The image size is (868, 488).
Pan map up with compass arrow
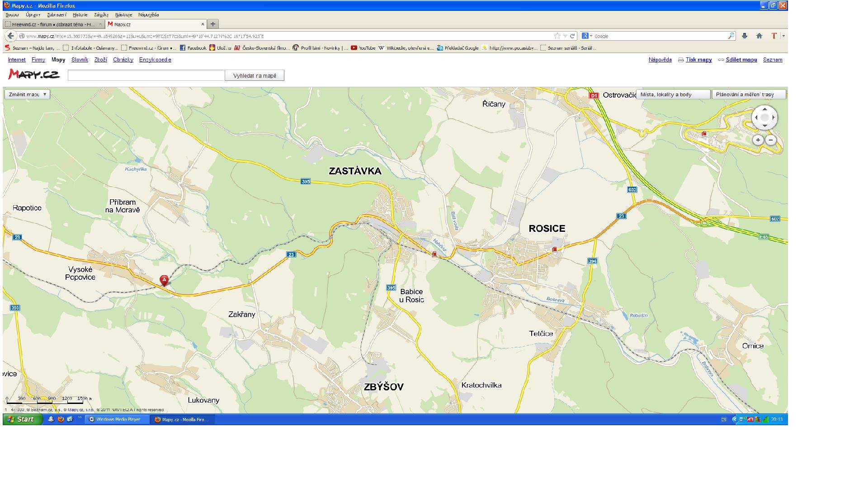tap(764, 109)
